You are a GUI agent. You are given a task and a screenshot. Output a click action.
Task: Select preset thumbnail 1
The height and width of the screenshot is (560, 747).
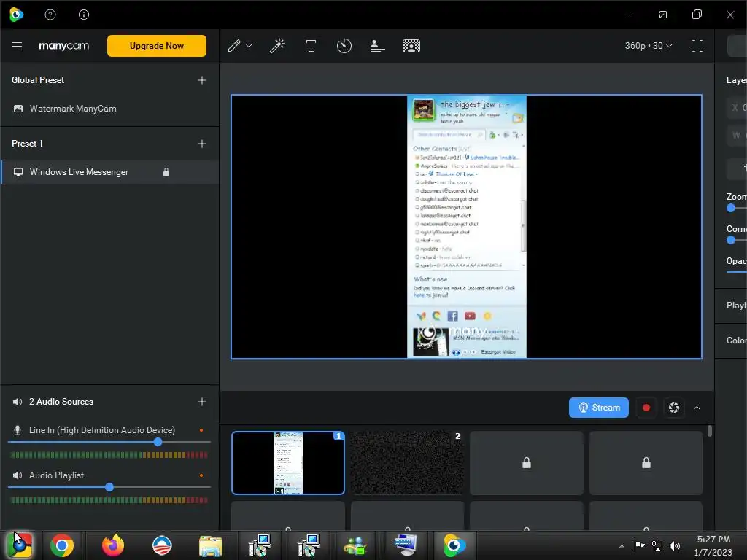[x=288, y=463]
